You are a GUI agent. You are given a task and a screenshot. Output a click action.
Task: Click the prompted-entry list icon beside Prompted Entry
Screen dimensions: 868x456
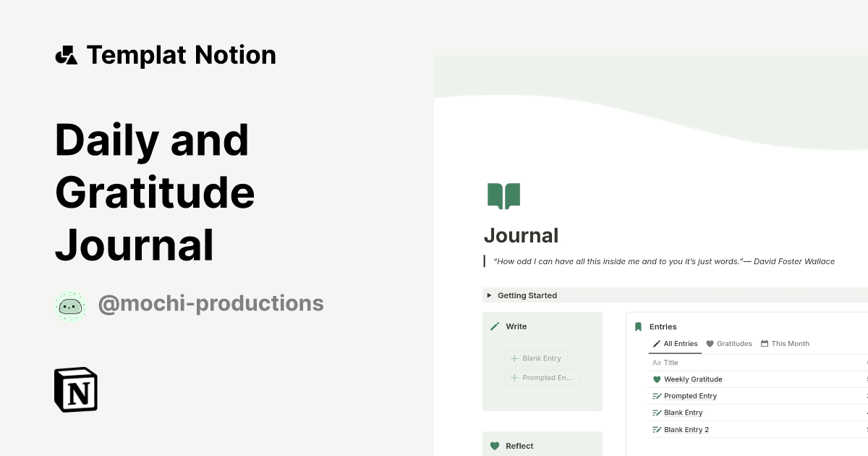point(656,396)
